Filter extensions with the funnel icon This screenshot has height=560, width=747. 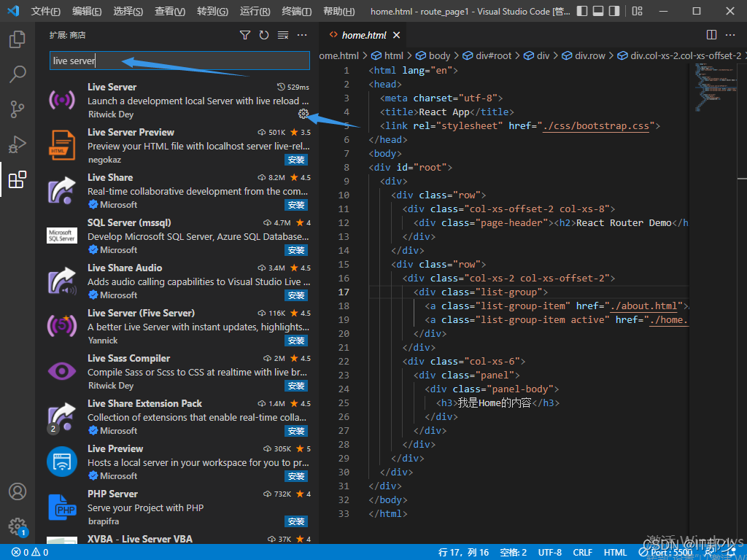pyautogui.click(x=245, y=35)
